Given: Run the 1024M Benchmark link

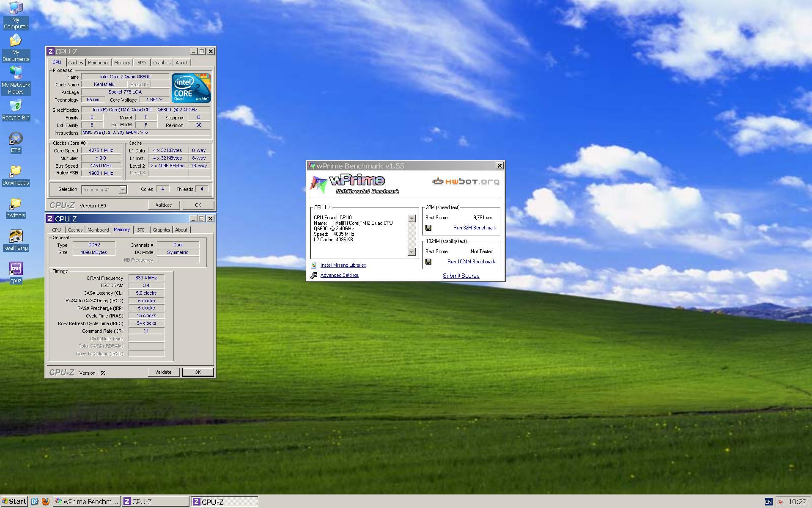Looking at the screenshot, I should point(471,262).
